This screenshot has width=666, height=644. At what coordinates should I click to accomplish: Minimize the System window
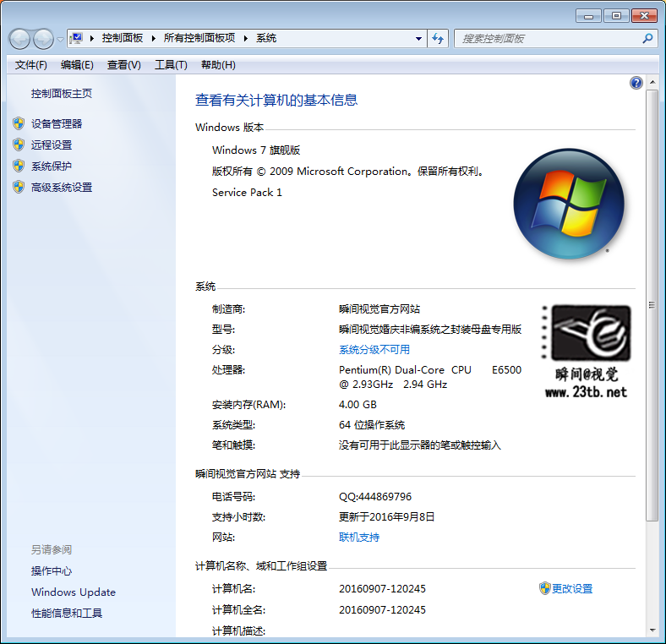(588, 16)
